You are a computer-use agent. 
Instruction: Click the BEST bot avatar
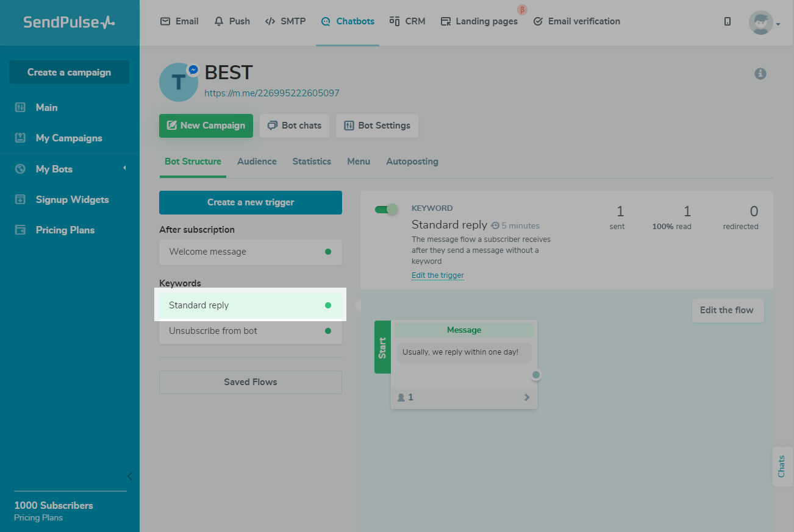pos(179,82)
